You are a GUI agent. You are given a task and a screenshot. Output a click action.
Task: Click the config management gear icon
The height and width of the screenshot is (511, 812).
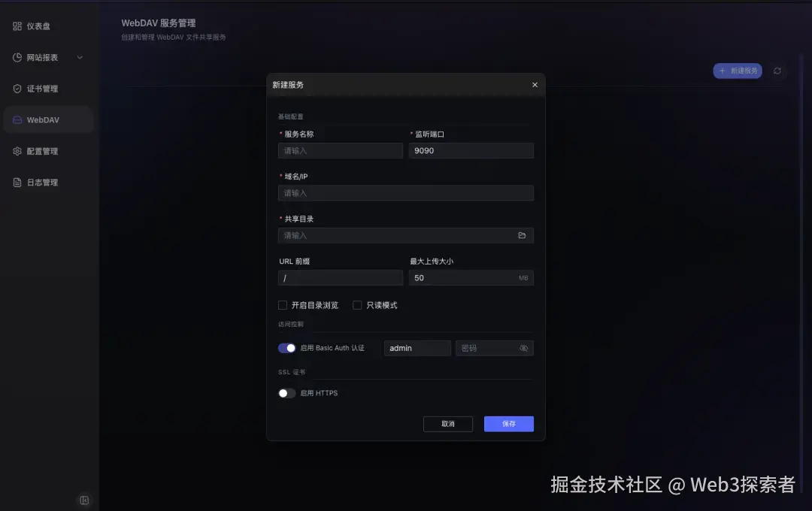click(x=17, y=151)
